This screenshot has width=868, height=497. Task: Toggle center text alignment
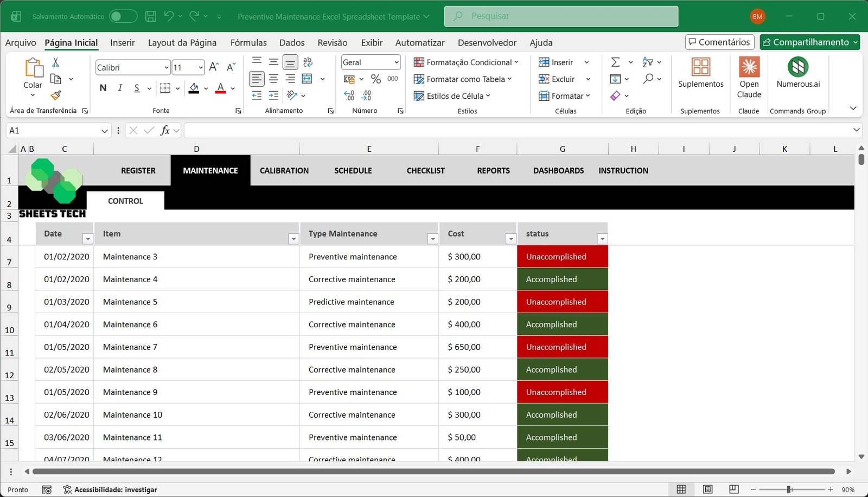(273, 78)
